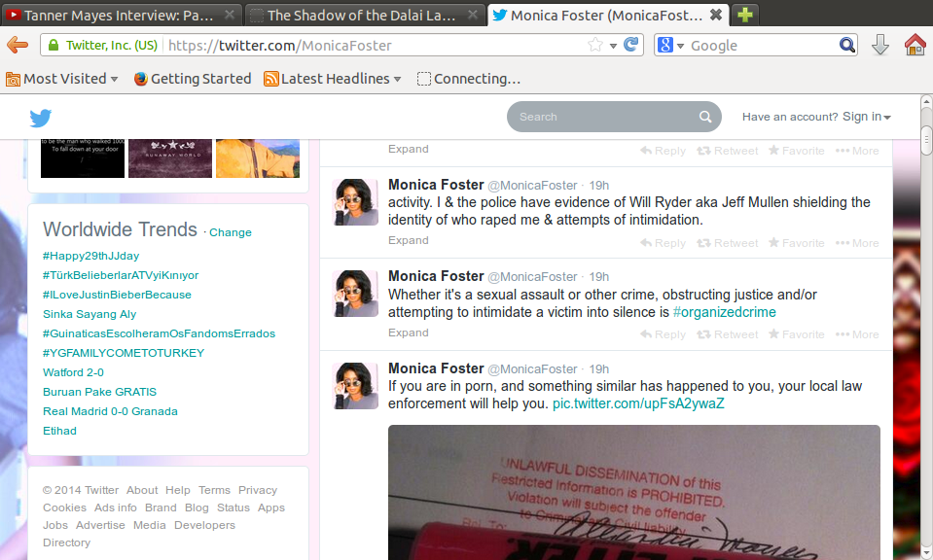Image resolution: width=933 pixels, height=560 pixels.
Task: Open More on the #organizedcrime tweet
Action: [x=857, y=334]
